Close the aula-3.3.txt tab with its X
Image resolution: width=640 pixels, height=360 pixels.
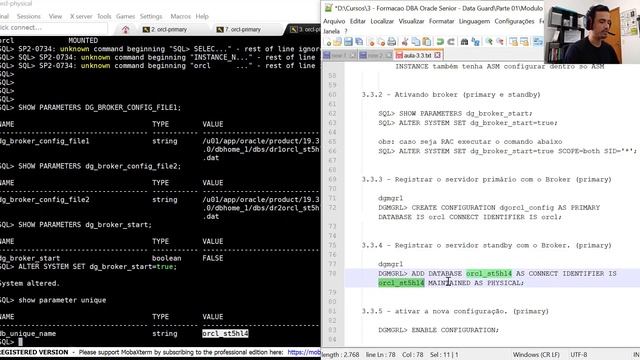click(x=437, y=55)
